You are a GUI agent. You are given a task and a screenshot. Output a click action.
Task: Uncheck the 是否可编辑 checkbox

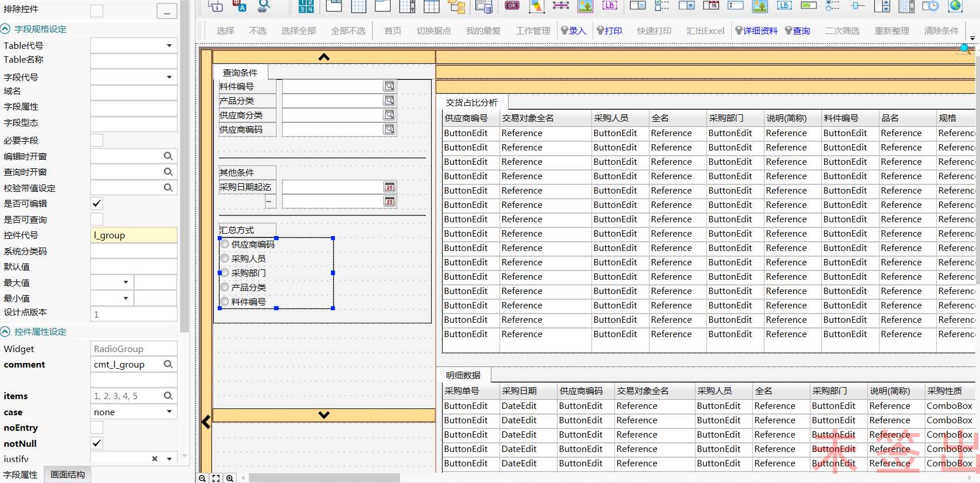click(97, 203)
